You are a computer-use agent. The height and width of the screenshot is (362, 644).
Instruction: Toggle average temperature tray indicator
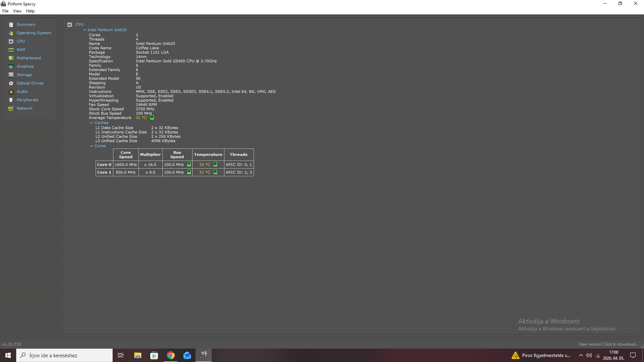(152, 118)
